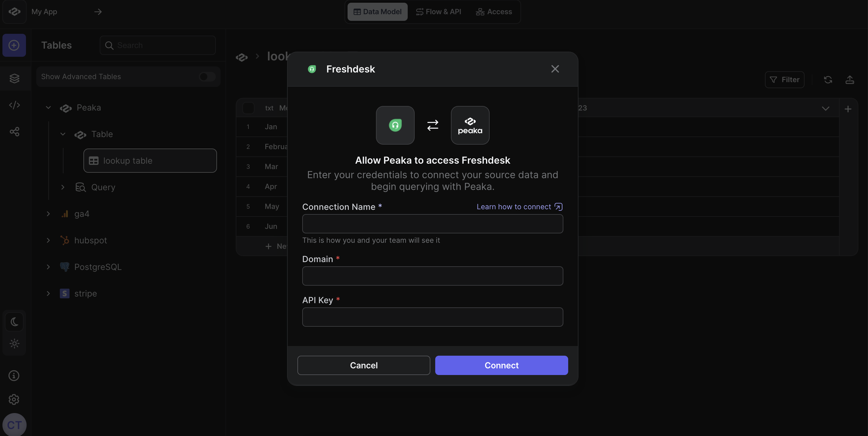Click the Peaka logo in top-left corner
Screen dimensions: 868x436
[x=15, y=12]
